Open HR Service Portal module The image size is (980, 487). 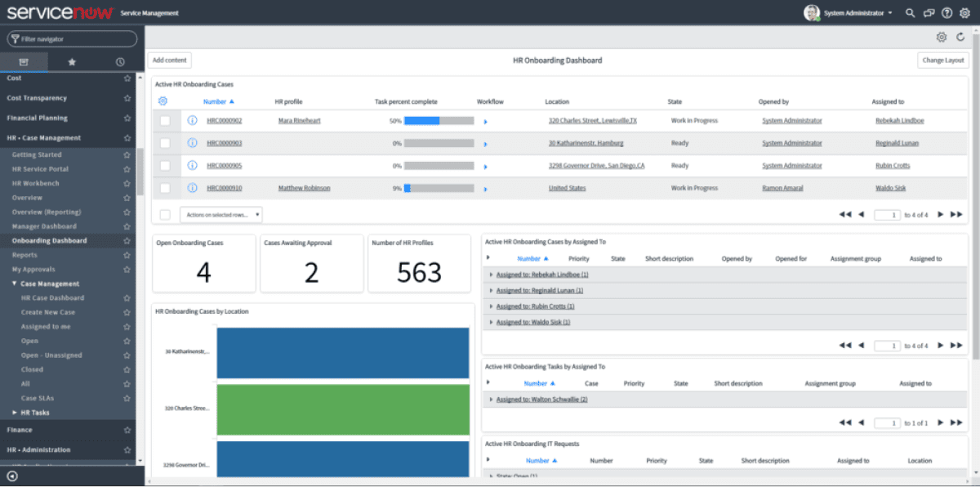(x=40, y=169)
